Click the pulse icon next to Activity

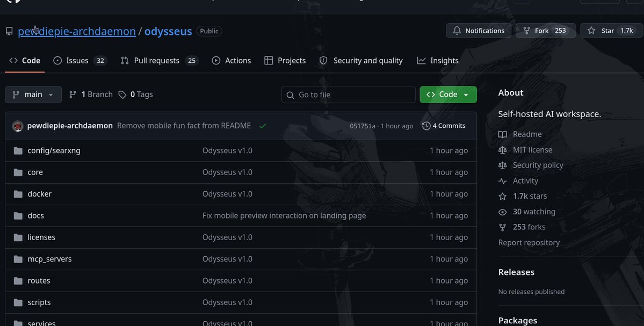pyautogui.click(x=502, y=181)
